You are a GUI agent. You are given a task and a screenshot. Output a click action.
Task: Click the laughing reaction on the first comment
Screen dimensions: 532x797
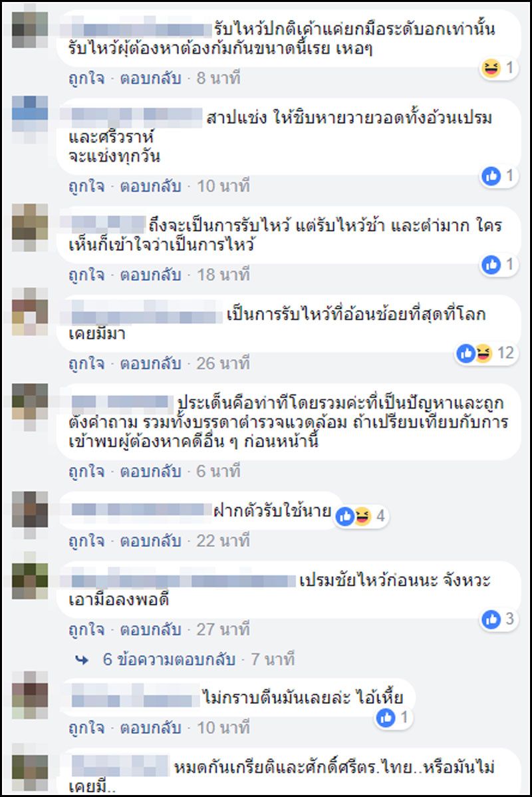click(491, 68)
